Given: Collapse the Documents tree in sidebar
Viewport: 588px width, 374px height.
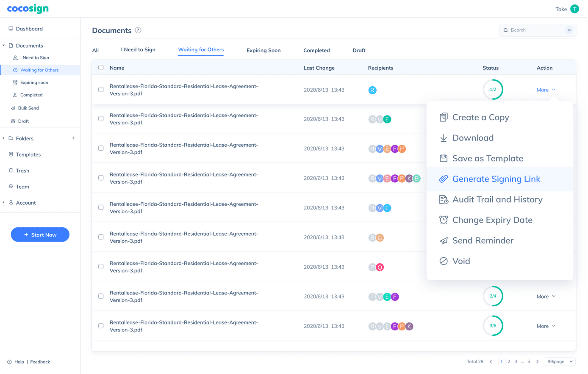Looking at the screenshot, I should point(4,45).
